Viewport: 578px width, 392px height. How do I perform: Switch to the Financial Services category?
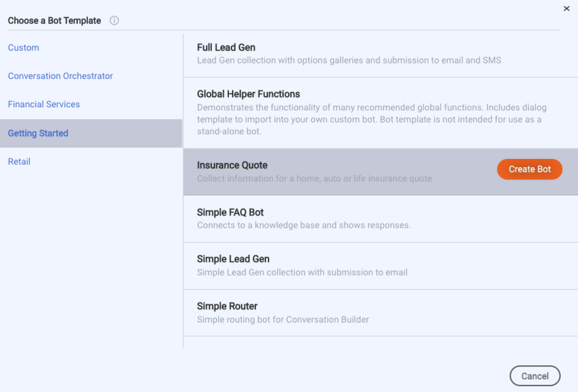[x=44, y=105]
